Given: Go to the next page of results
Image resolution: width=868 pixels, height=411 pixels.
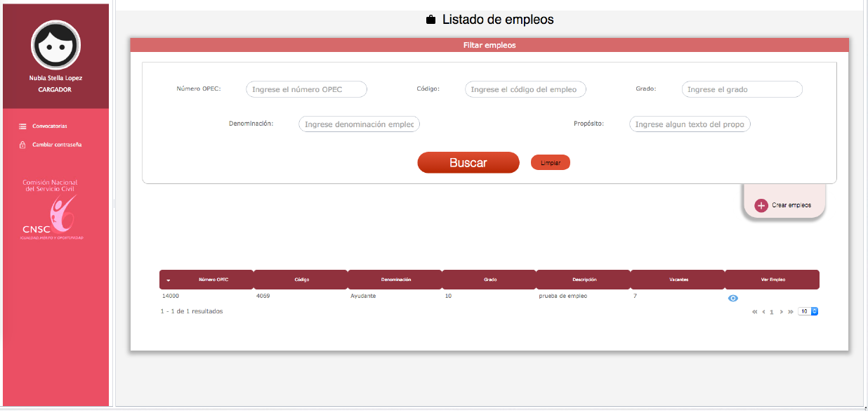Looking at the screenshot, I should 781,311.
